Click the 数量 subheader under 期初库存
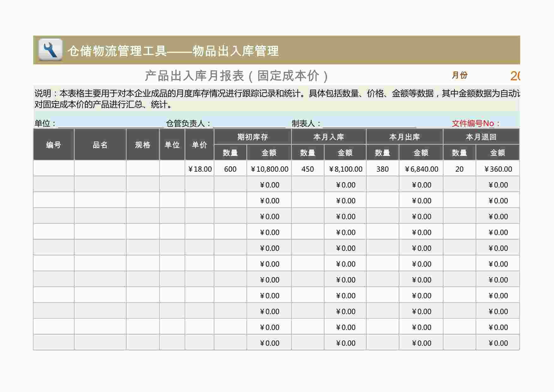This screenshot has height=392, width=554. click(230, 153)
